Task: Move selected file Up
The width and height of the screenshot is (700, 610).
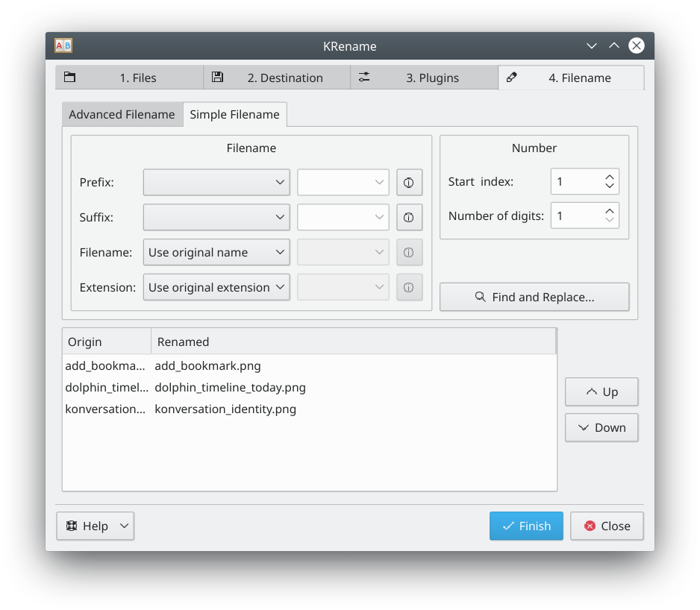Action: [601, 392]
